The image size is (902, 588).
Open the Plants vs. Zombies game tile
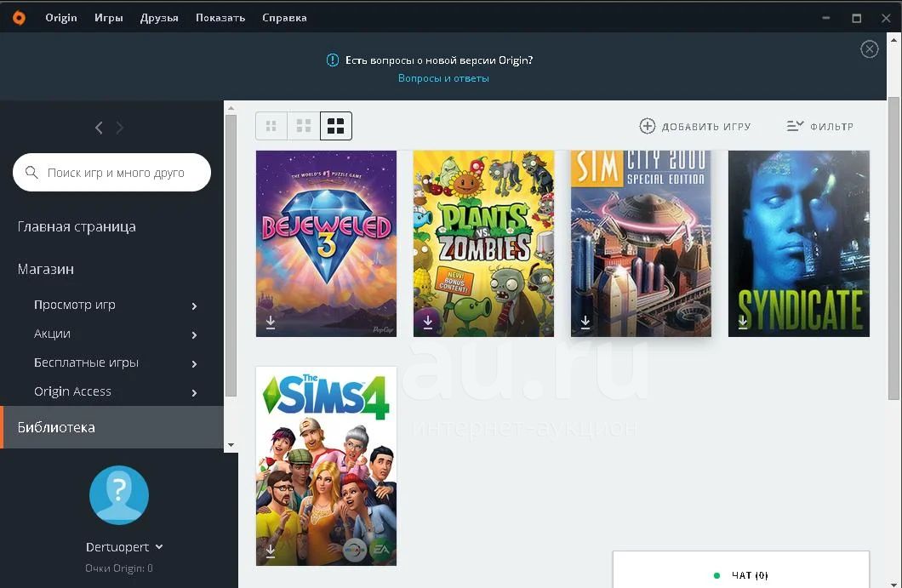[x=484, y=243]
